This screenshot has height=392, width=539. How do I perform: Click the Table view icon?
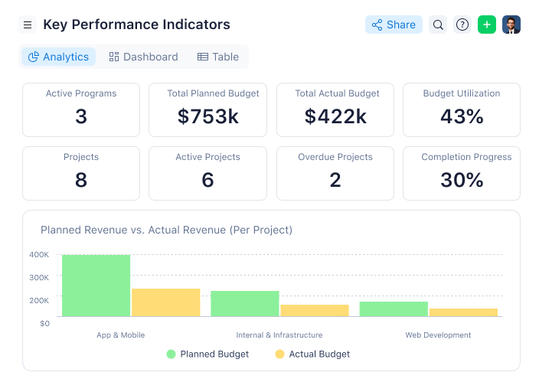coord(203,57)
